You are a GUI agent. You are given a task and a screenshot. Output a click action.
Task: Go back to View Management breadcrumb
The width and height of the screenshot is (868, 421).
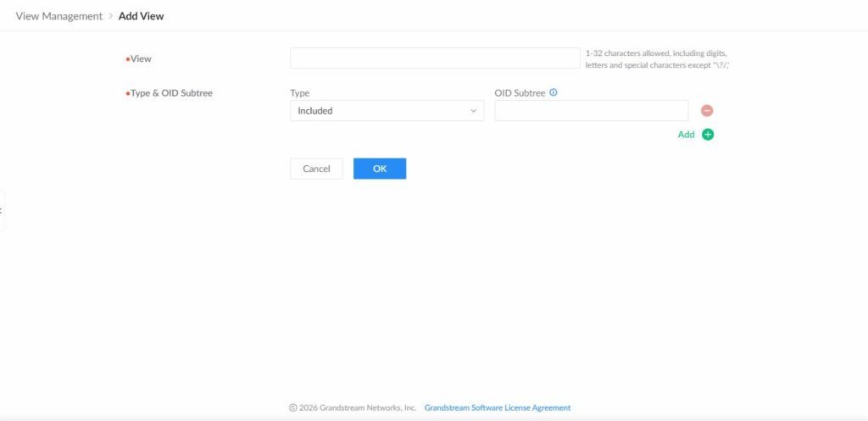click(x=59, y=16)
